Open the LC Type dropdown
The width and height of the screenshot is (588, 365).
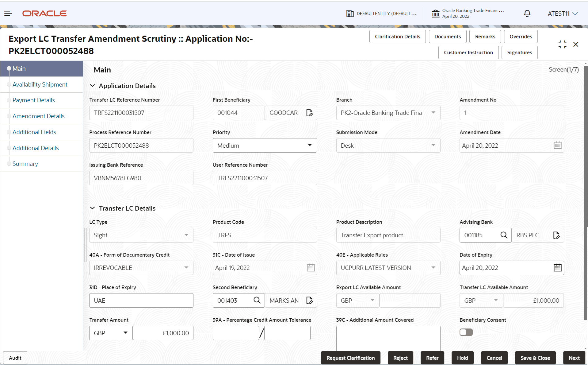point(186,235)
